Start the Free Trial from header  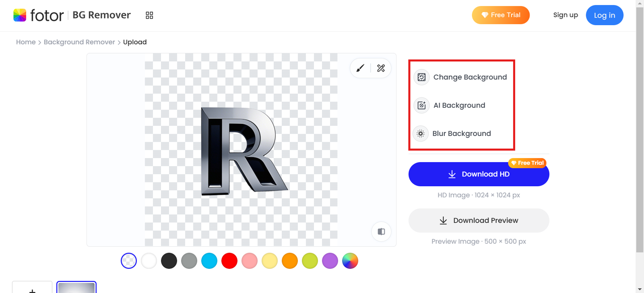pos(501,15)
